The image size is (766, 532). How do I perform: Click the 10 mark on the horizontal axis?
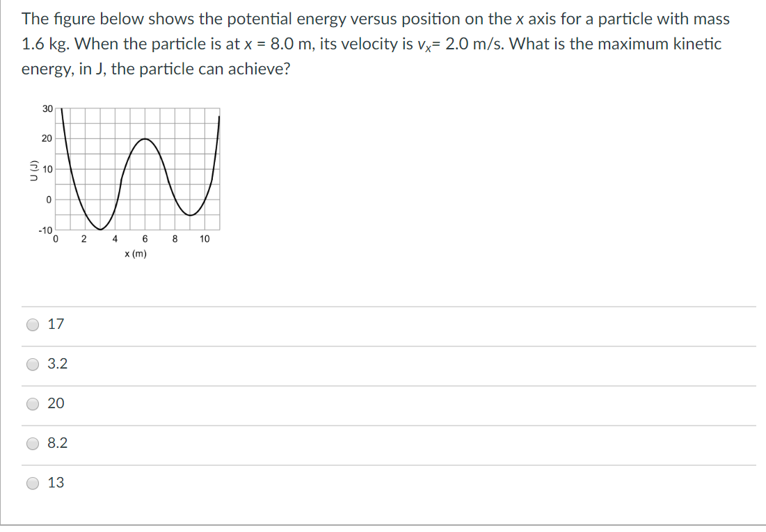tap(205, 239)
